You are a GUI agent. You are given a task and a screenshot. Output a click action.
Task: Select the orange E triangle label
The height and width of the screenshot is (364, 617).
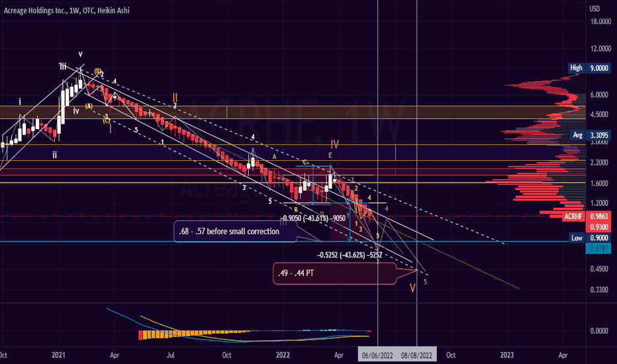pos(330,156)
